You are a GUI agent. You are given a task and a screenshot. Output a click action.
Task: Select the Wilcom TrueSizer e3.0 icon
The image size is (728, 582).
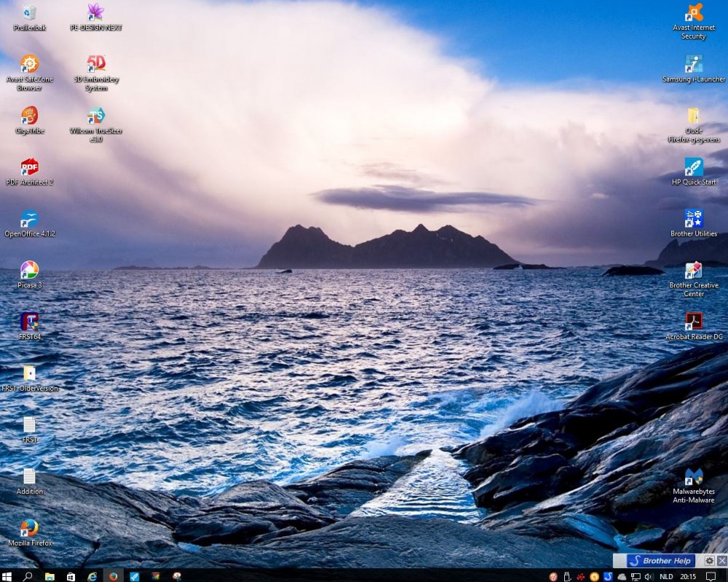[95, 116]
